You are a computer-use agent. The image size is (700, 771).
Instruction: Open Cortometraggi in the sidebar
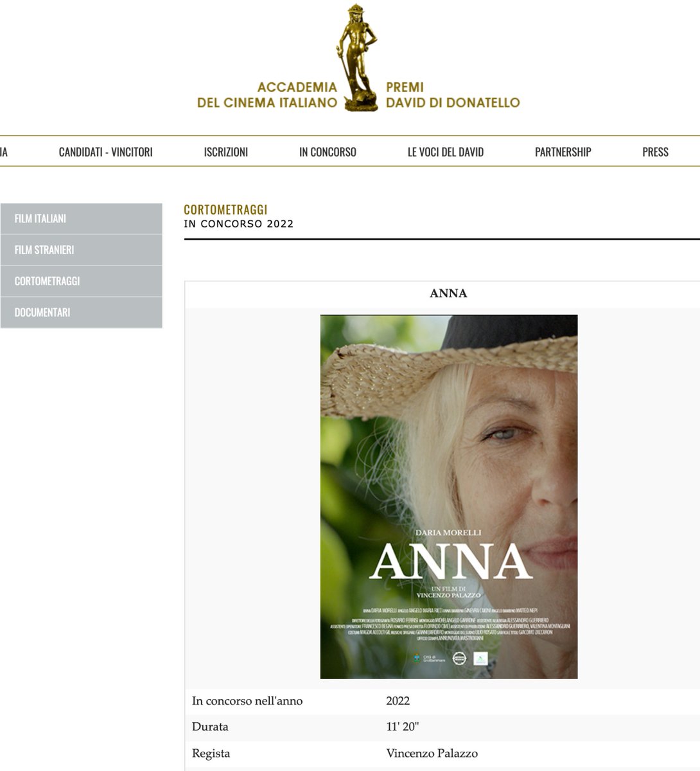pos(81,281)
